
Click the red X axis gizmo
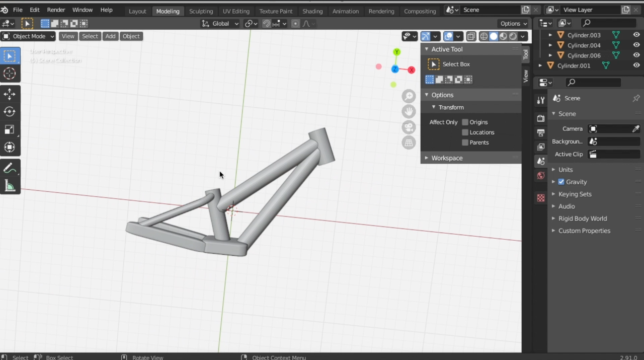(x=411, y=70)
